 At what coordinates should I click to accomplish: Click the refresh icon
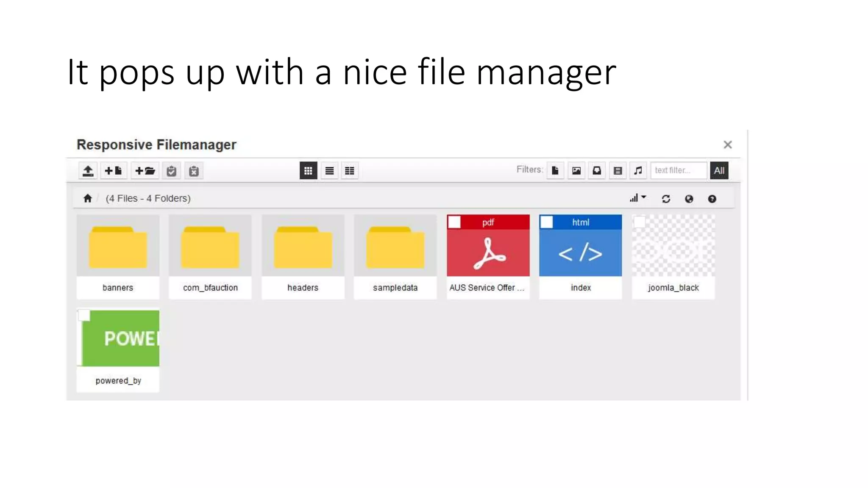[666, 199]
